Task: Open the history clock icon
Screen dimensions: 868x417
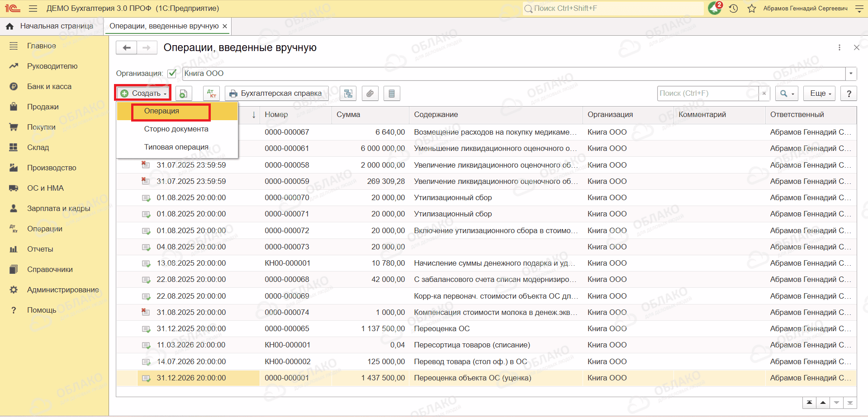Action: click(734, 9)
